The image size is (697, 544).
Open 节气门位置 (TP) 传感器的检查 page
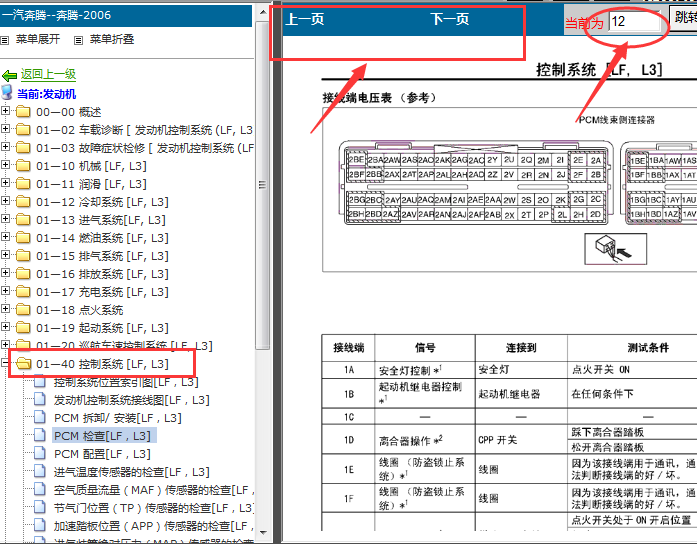(154, 508)
